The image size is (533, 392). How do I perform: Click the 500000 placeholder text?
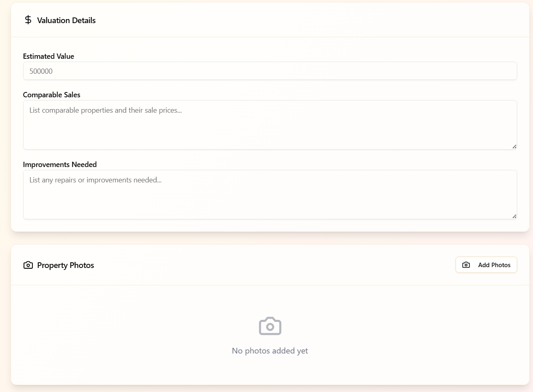(41, 71)
